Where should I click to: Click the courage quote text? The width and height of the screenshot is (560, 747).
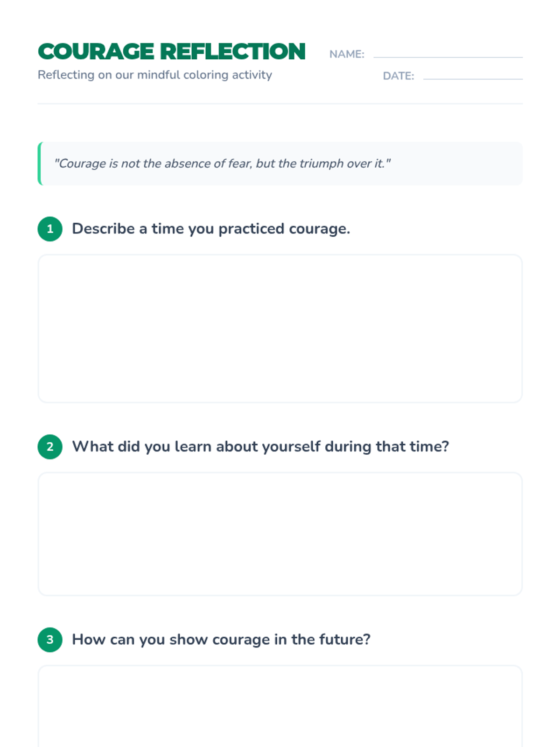pos(222,163)
